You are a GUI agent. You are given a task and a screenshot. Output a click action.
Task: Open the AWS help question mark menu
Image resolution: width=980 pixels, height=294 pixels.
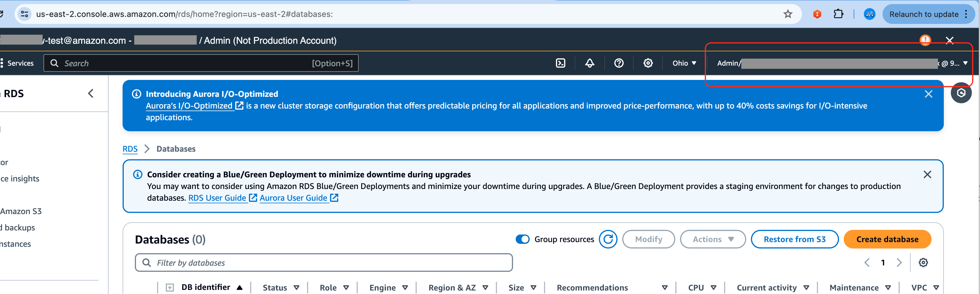click(619, 63)
